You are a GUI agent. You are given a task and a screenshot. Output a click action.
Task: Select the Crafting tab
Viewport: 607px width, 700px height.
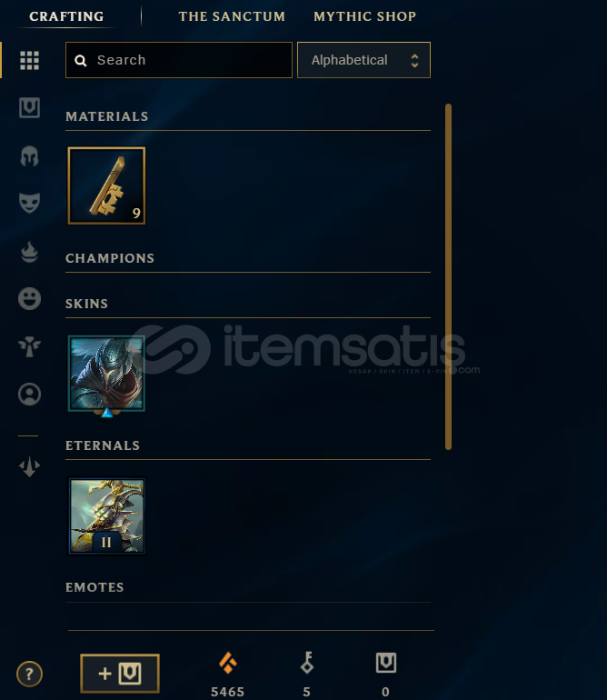pyautogui.click(x=66, y=16)
